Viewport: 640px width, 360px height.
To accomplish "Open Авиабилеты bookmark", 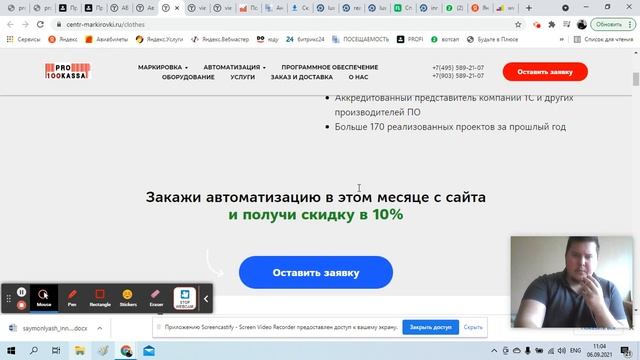I will click(x=107, y=39).
